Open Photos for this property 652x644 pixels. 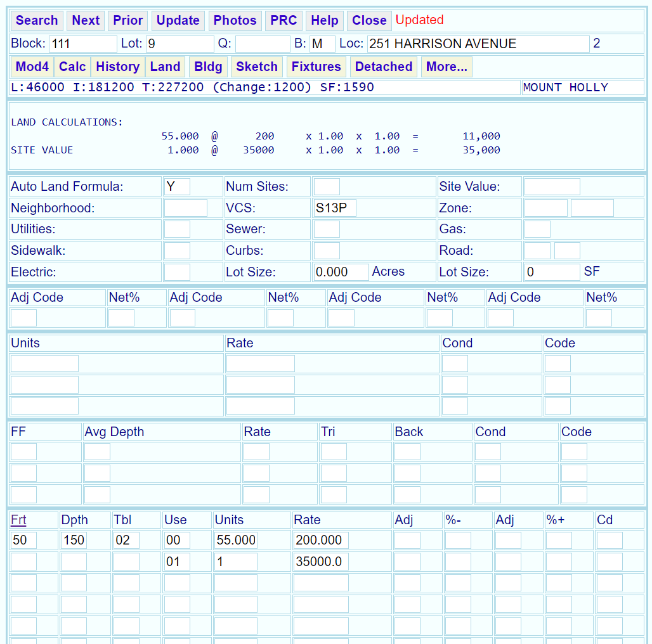pyautogui.click(x=235, y=20)
